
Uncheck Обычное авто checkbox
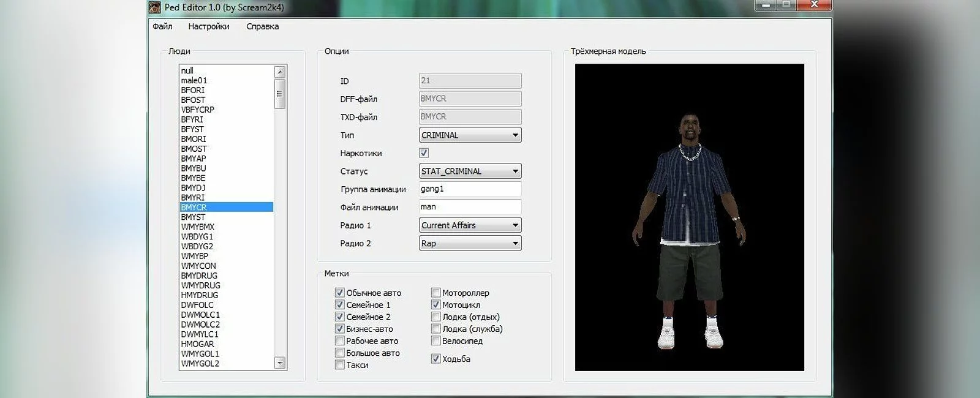[340, 293]
